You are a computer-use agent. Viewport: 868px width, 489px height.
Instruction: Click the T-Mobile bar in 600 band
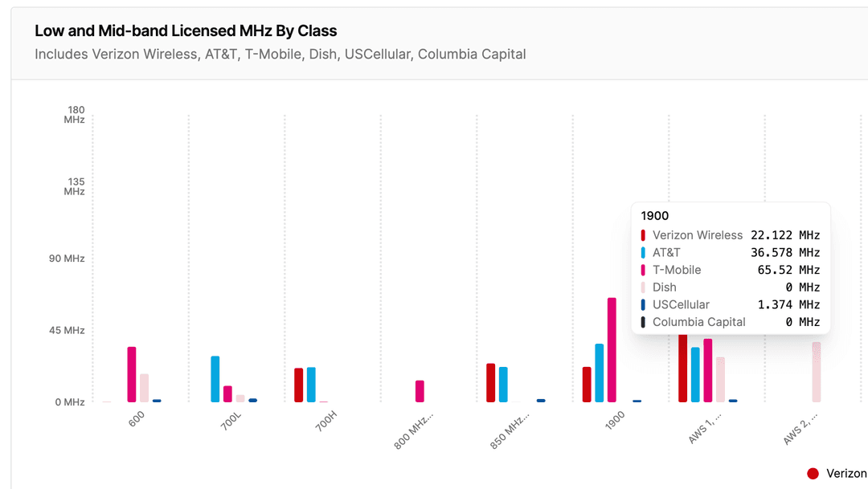click(x=132, y=374)
